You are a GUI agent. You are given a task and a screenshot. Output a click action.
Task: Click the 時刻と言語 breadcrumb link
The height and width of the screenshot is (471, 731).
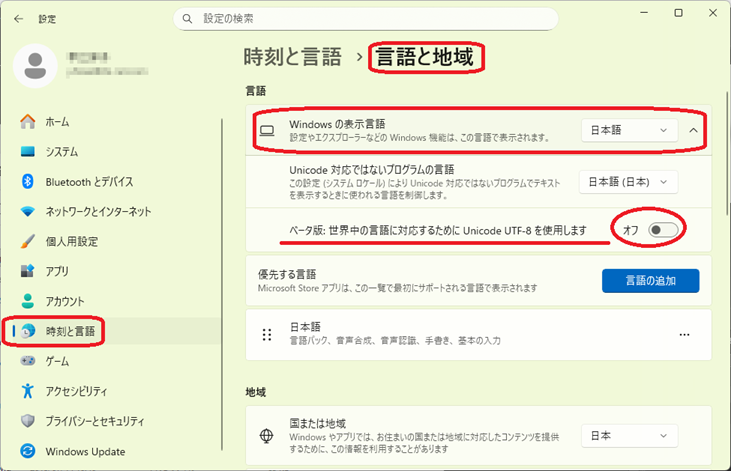coord(292,57)
